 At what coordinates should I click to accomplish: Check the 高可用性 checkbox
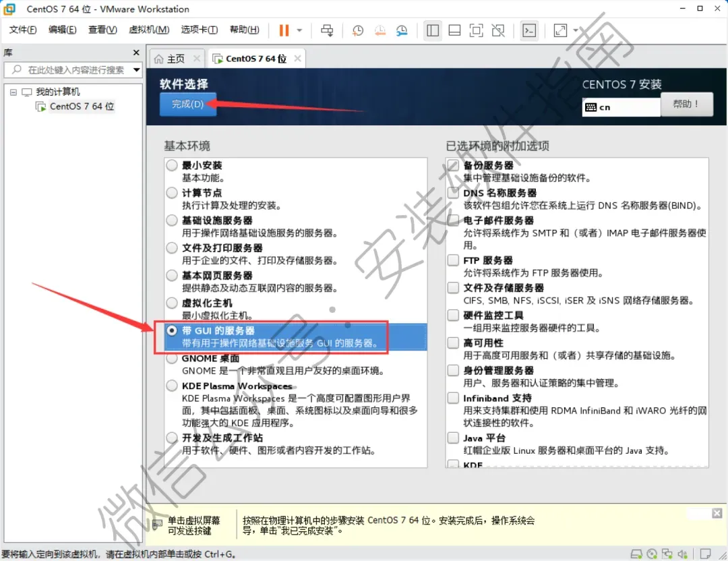click(453, 343)
